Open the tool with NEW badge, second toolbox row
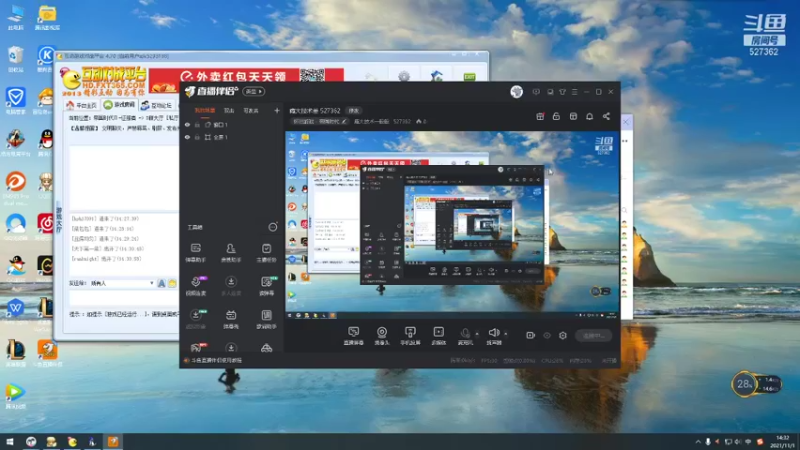 (267, 285)
